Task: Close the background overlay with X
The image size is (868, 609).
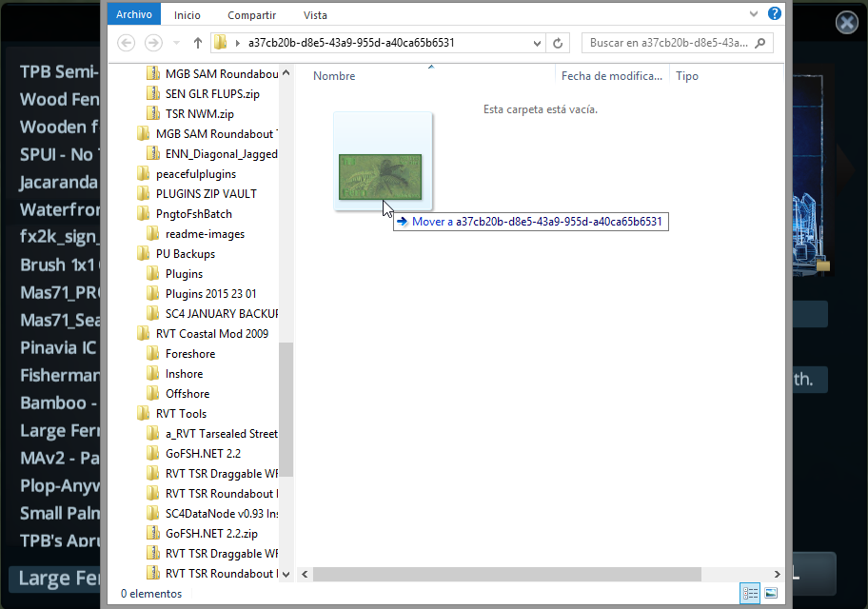Action: 846,23
